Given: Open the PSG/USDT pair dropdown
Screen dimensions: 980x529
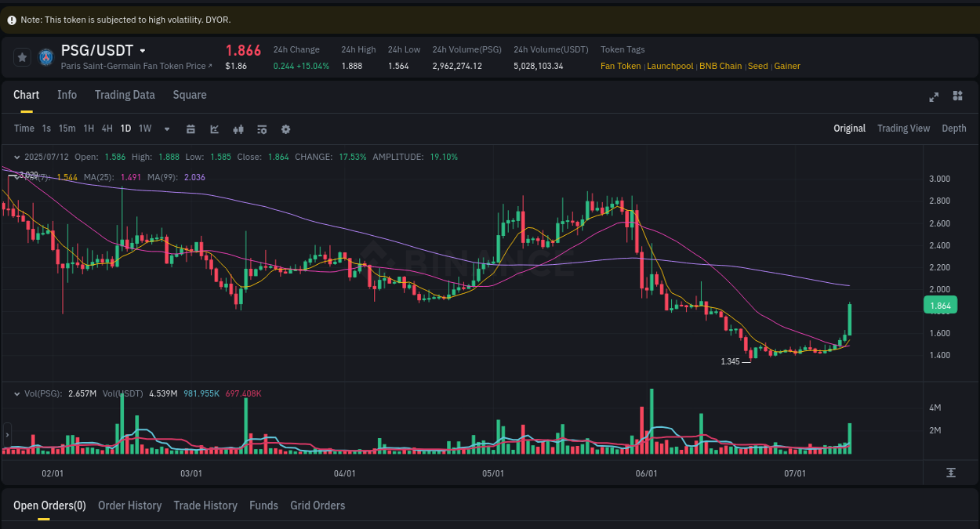Looking at the screenshot, I should coord(143,49).
